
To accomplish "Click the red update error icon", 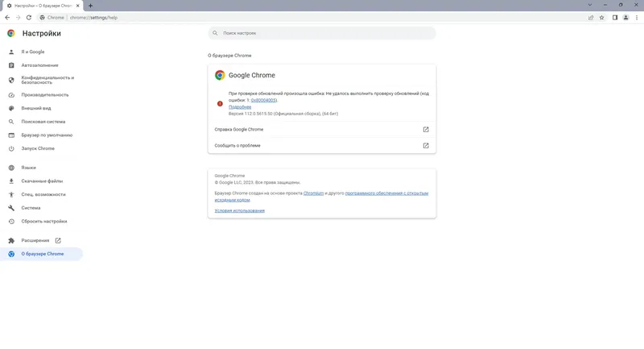I will 220,104.
